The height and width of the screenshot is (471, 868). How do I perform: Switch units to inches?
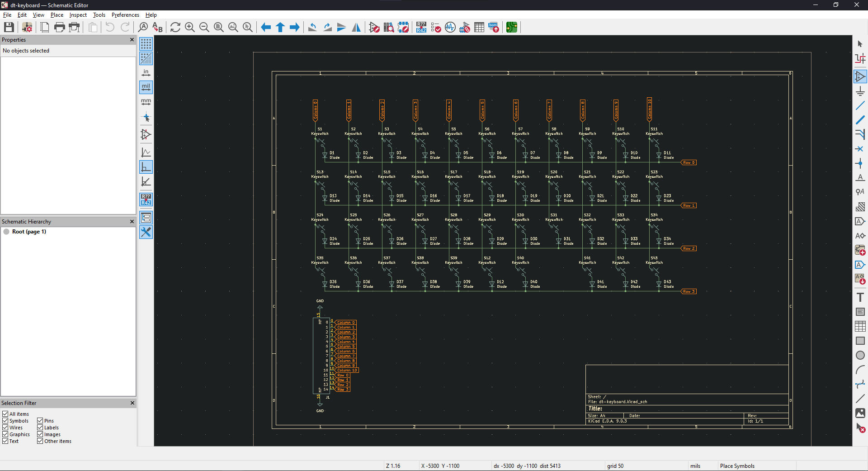click(146, 73)
